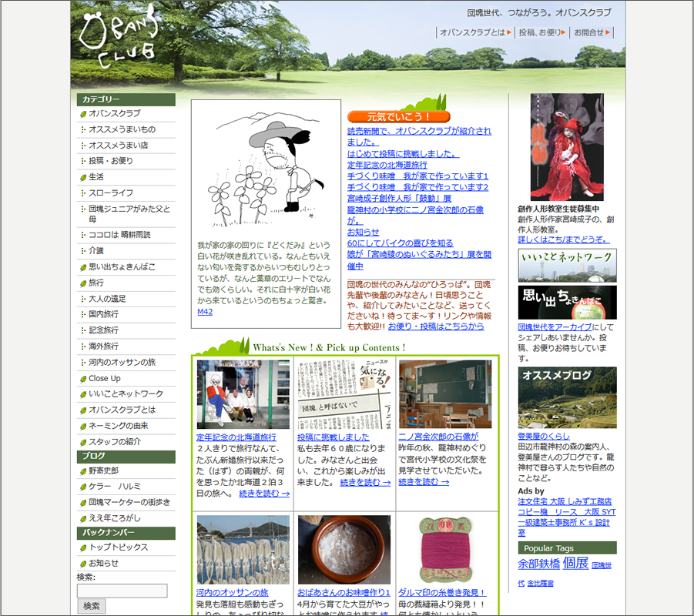Viewport: 694px width, 616px height.
Task: Open the コピー機 リース 大阪 SYT ad
Action: coord(567,512)
